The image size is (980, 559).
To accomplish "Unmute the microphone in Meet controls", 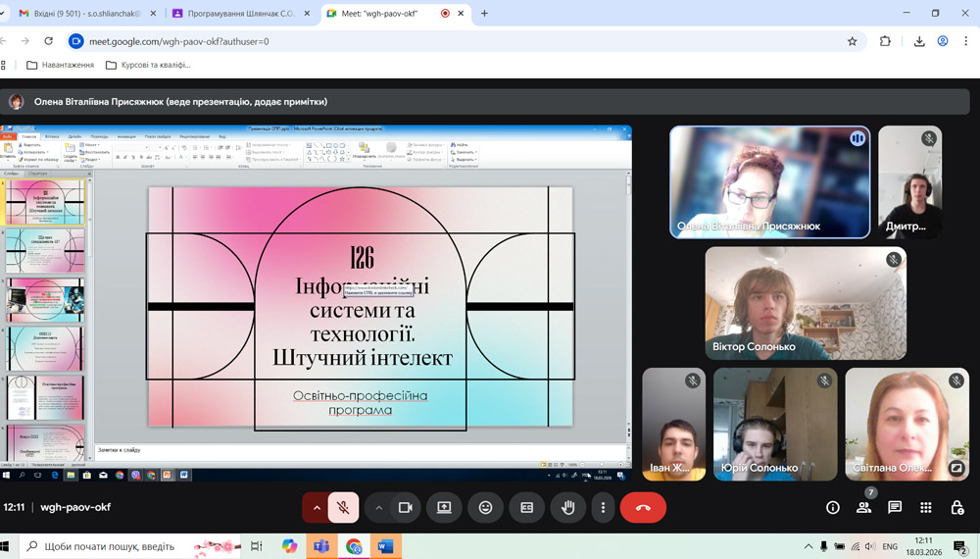I will coord(343,508).
